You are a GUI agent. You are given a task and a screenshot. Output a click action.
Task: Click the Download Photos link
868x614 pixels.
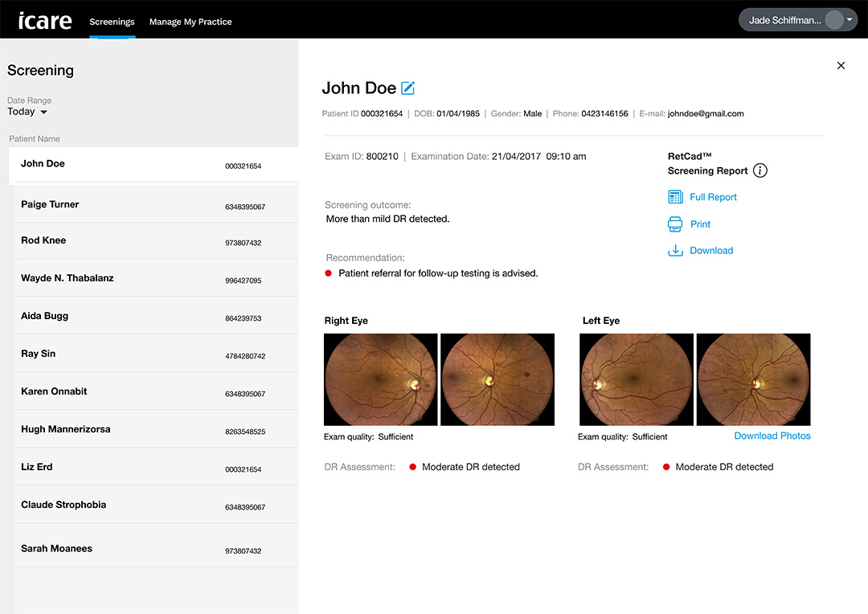(x=772, y=436)
